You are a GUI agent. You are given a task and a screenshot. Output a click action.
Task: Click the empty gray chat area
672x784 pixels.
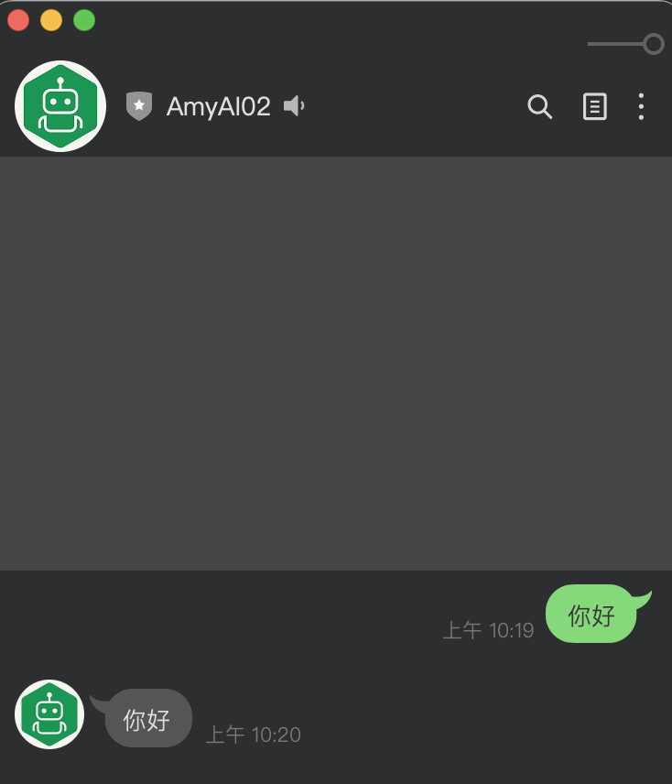tap(336, 364)
